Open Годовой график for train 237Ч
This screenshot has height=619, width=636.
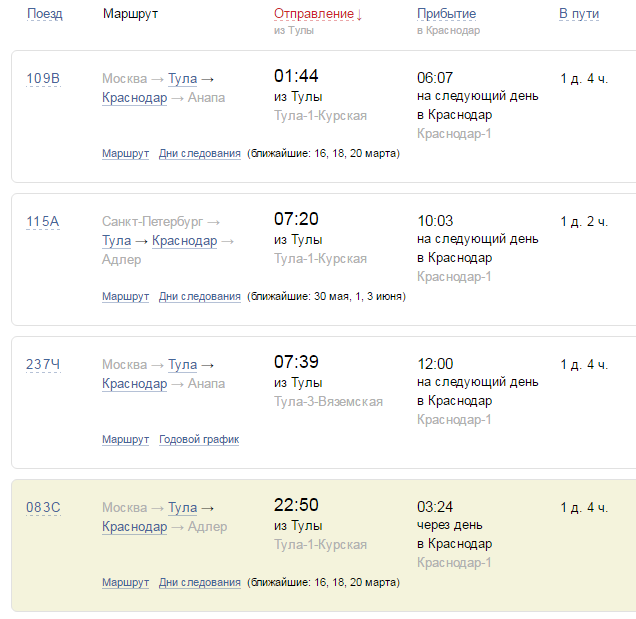199,439
